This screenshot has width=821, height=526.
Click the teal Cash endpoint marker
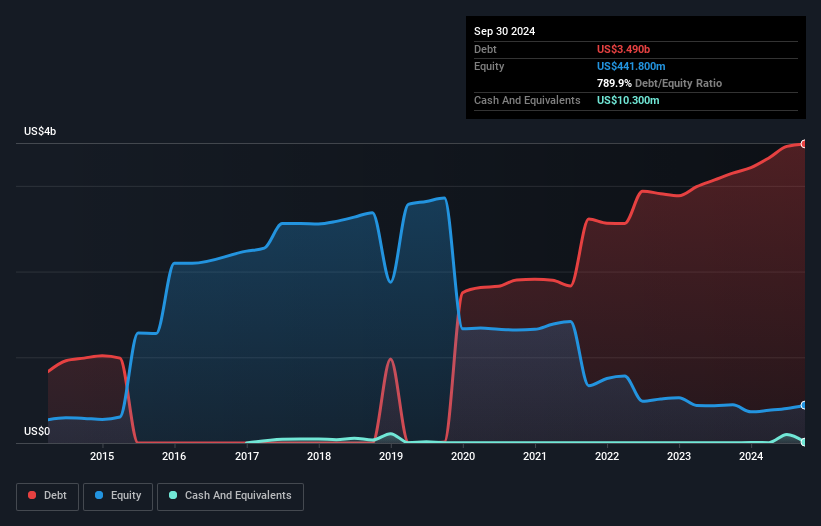click(804, 442)
